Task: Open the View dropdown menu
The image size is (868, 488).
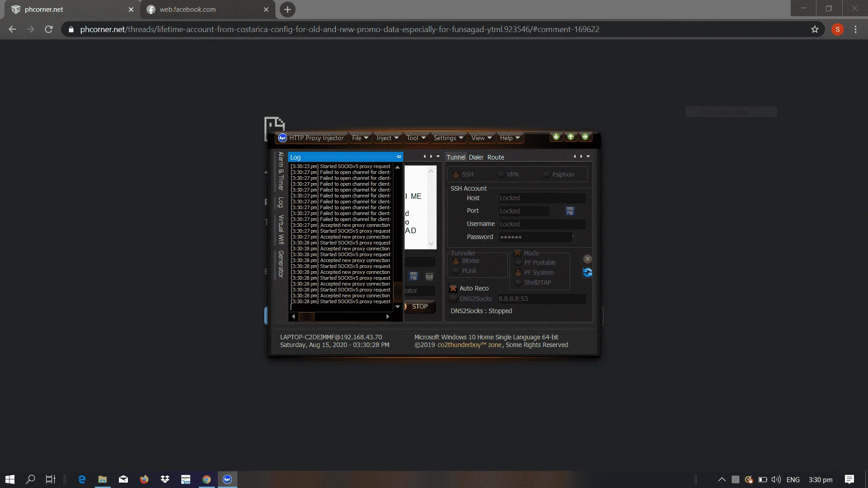Action: point(481,138)
